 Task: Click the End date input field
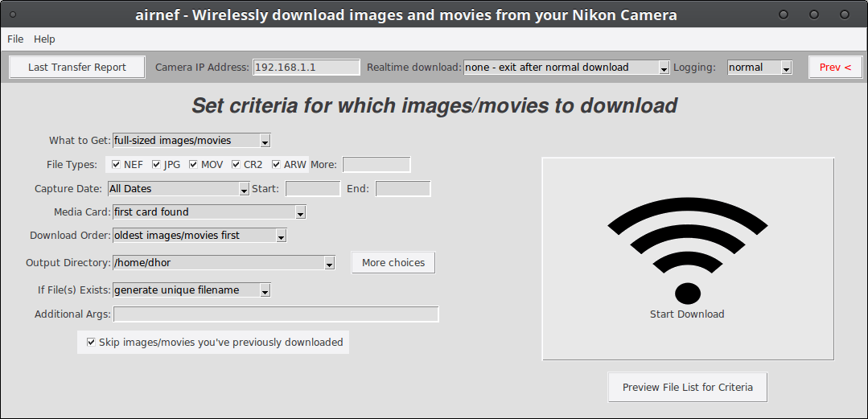coord(403,189)
